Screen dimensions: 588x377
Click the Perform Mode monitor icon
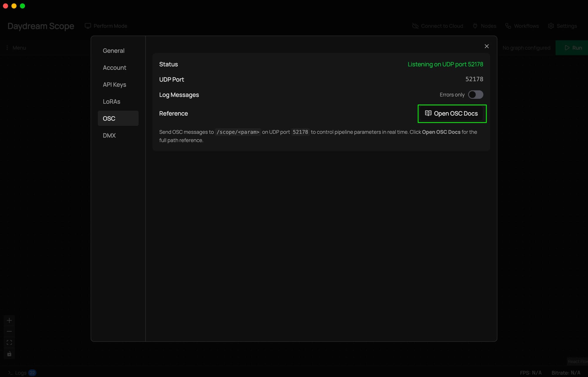88,26
